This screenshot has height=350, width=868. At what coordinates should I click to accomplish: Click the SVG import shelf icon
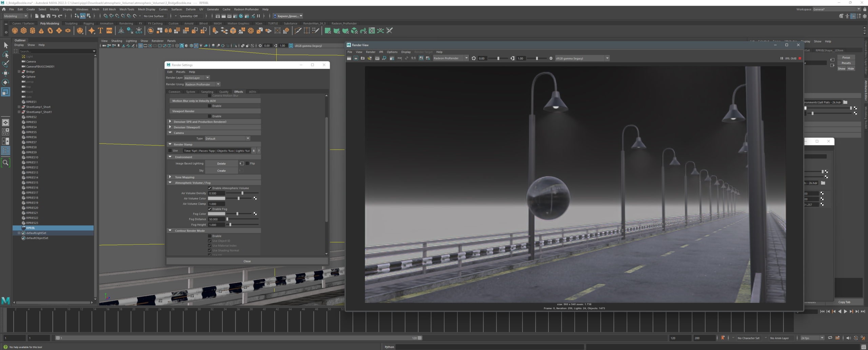[109, 31]
